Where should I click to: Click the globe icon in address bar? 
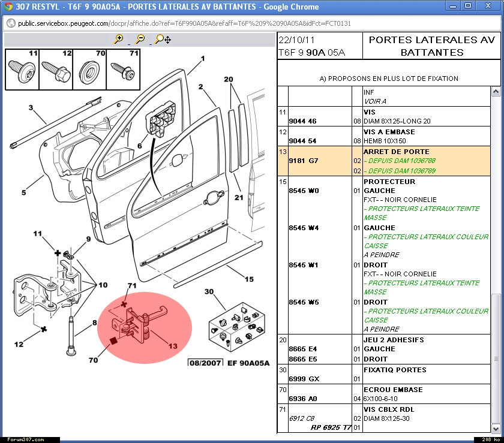(10, 23)
